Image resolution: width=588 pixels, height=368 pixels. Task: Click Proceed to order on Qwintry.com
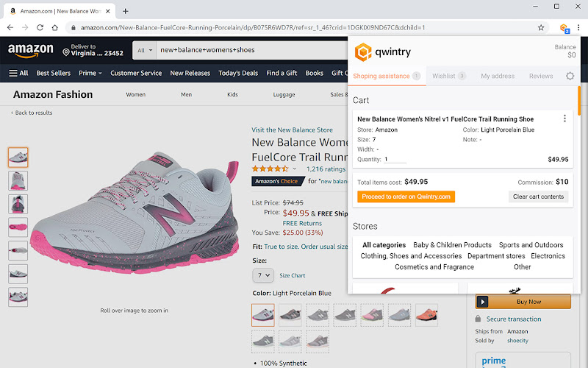pyautogui.click(x=406, y=197)
